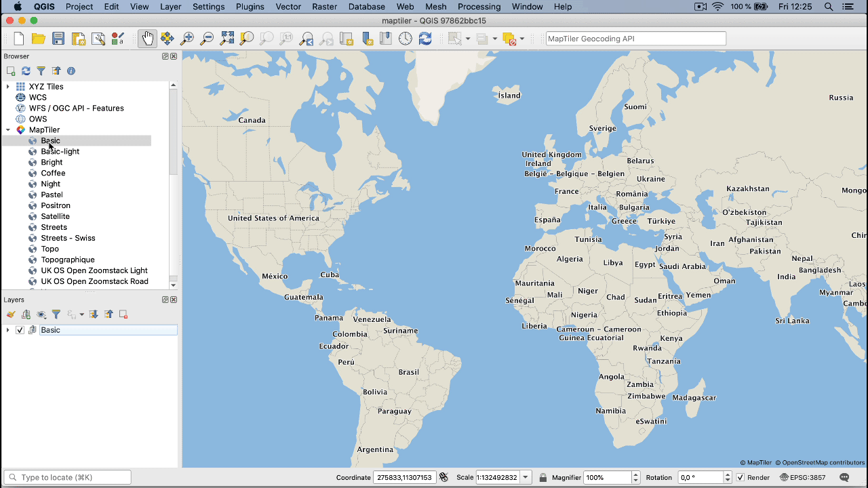Save the project with the floppy disk icon
The width and height of the screenshot is (868, 488).
(58, 39)
